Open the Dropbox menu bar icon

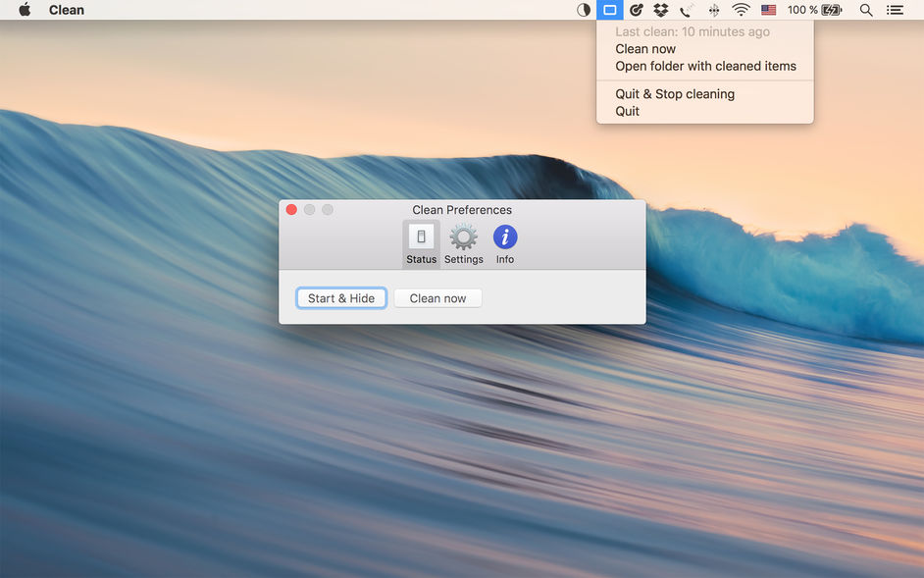(x=661, y=10)
